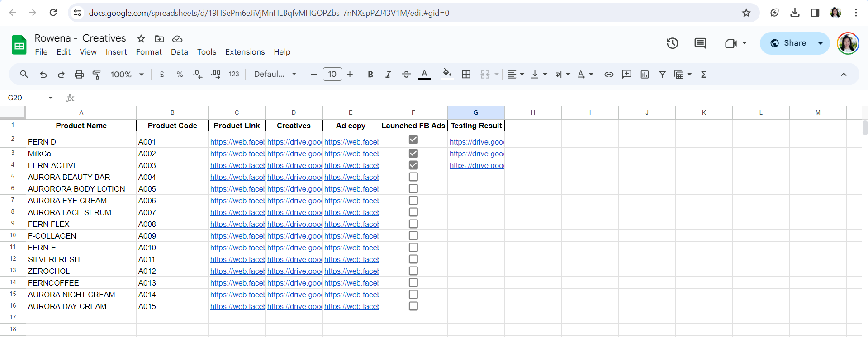The image size is (868, 337).
Task: Click the insert link icon
Action: [609, 75]
